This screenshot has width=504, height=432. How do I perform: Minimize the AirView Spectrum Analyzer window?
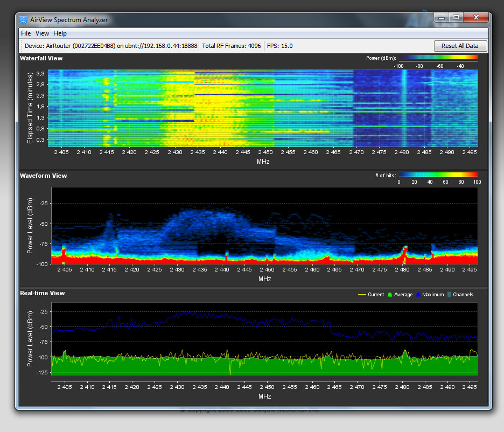[442, 18]
